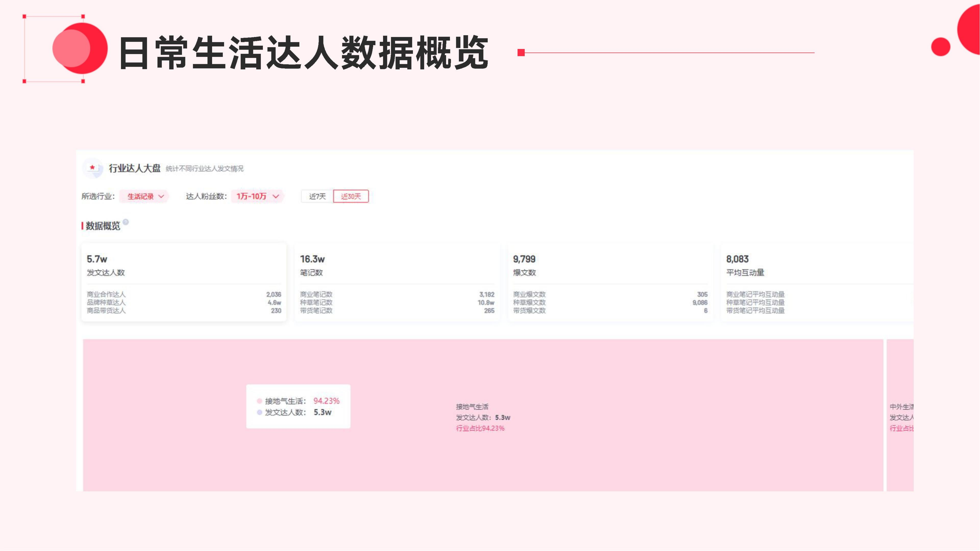Viewport: 980px width, 551px height.
Task: Click the small red square on the title line
Action: pyautogui.click(x=521, y=53)
